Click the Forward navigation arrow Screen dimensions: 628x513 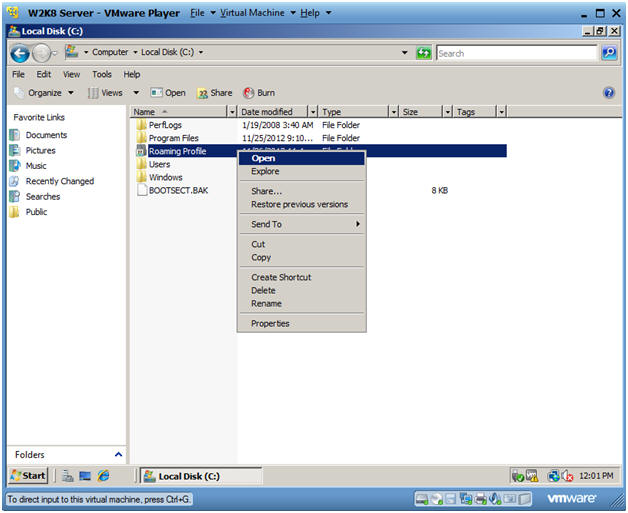(41, 53)
